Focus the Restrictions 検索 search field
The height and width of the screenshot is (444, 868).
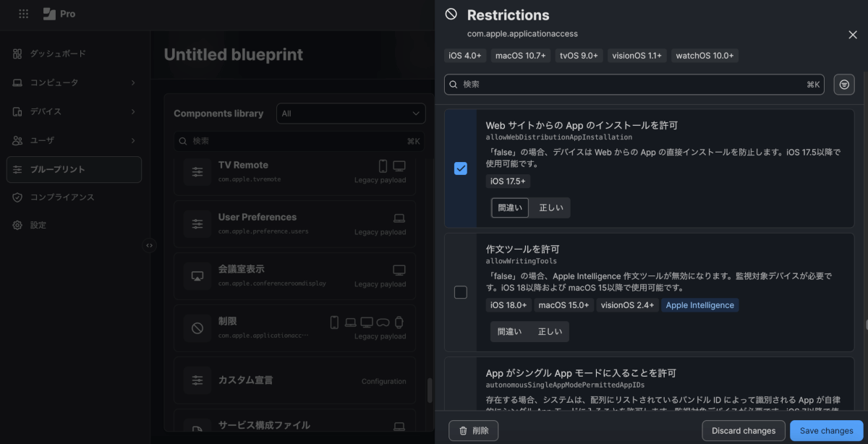click(x=634, y=85)
